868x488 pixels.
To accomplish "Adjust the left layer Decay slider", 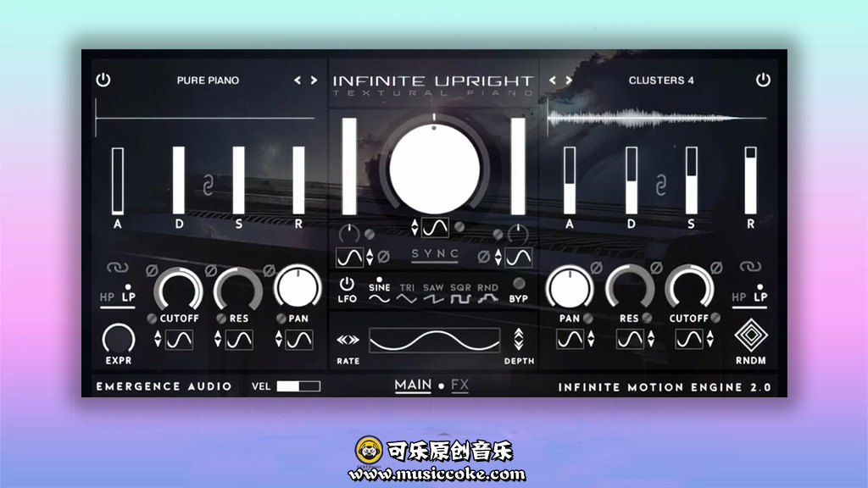I will [178, 180].
